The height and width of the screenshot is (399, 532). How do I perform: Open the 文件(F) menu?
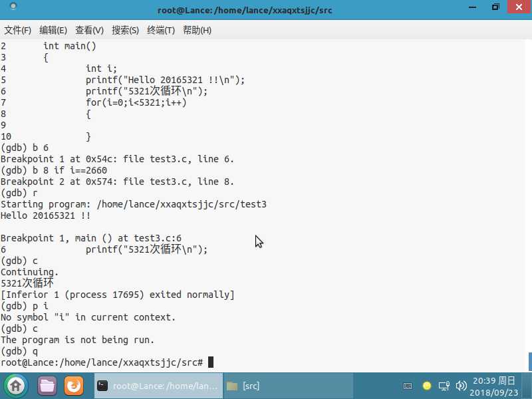18,31
